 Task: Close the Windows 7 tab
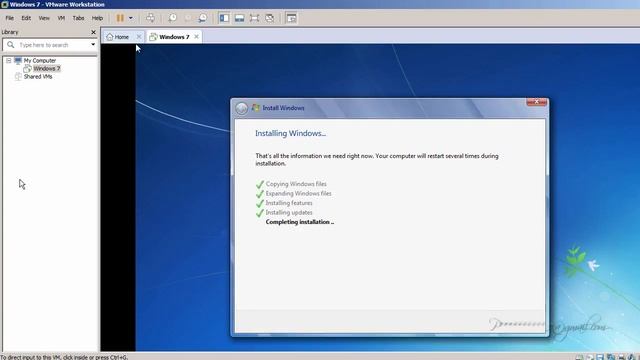[x=196, y=37]
